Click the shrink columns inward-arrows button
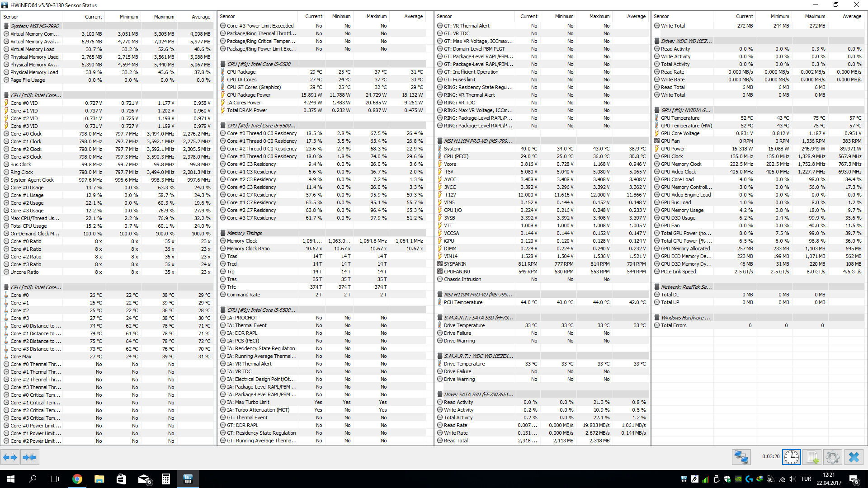The height and width of the screenshot is (488, 868). [x=29, y=457]
